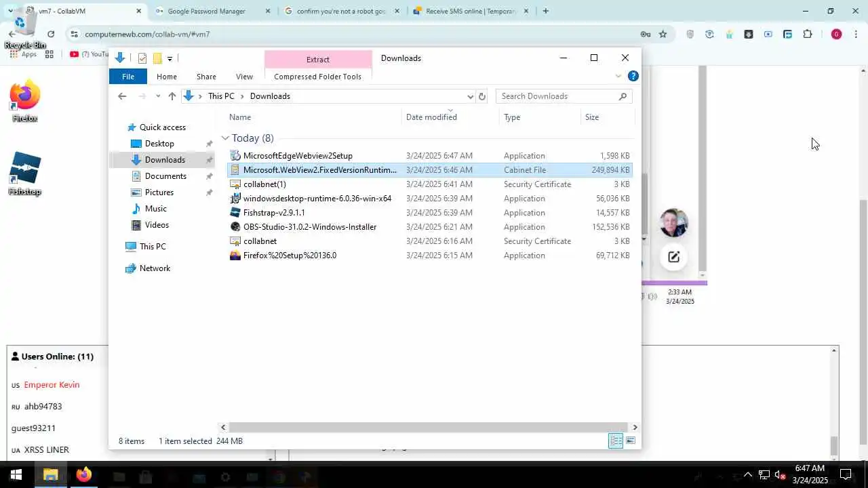Open a new browser tab with plus
Screen dimensions: 868x488
click(545, 11)
